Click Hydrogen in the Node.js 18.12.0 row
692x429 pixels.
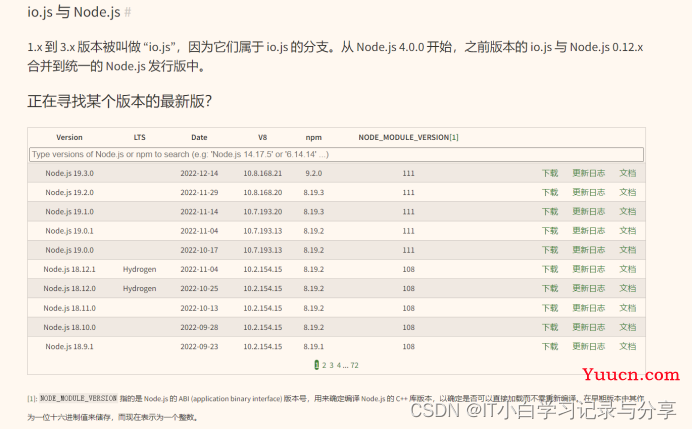click(139, 288)
